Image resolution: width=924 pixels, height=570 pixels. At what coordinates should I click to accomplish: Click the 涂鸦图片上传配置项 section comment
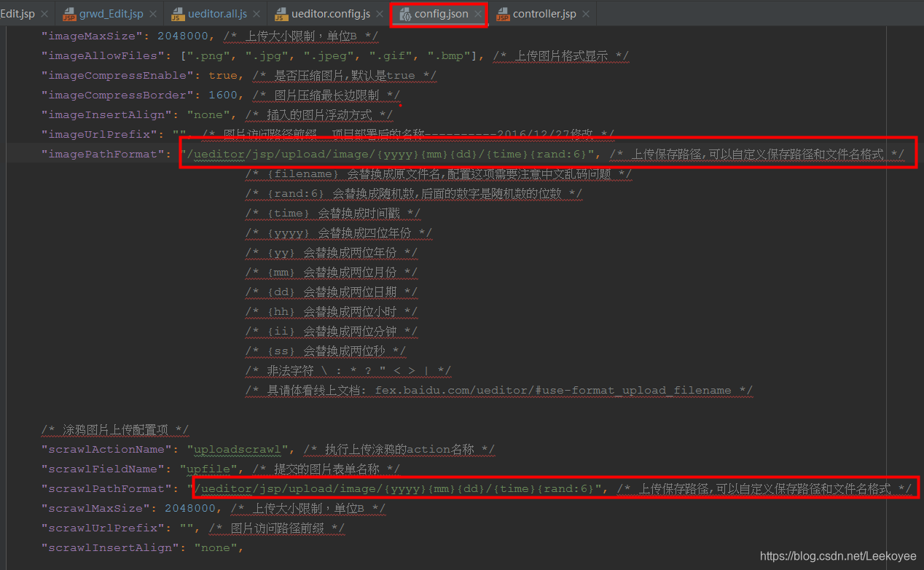(x=115, y=430)
